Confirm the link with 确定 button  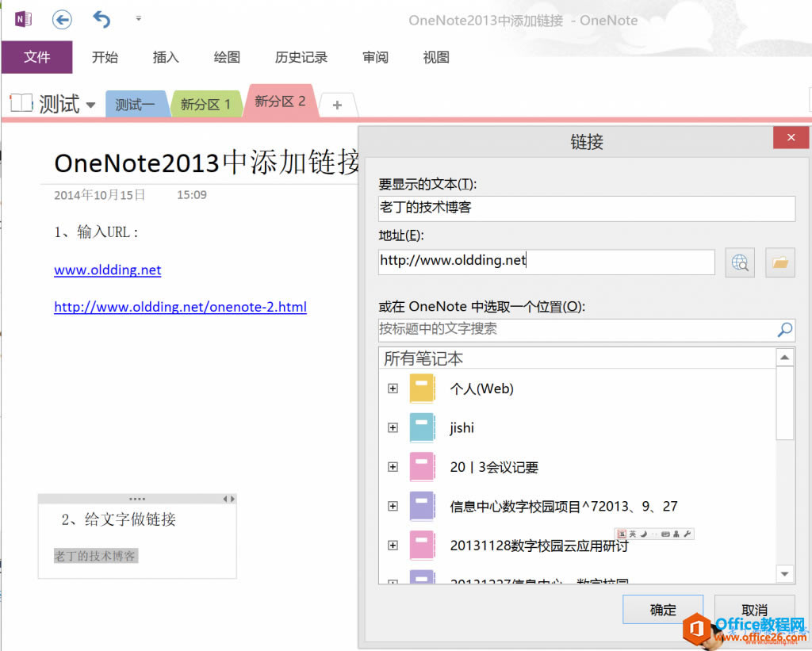coord(663,610)
